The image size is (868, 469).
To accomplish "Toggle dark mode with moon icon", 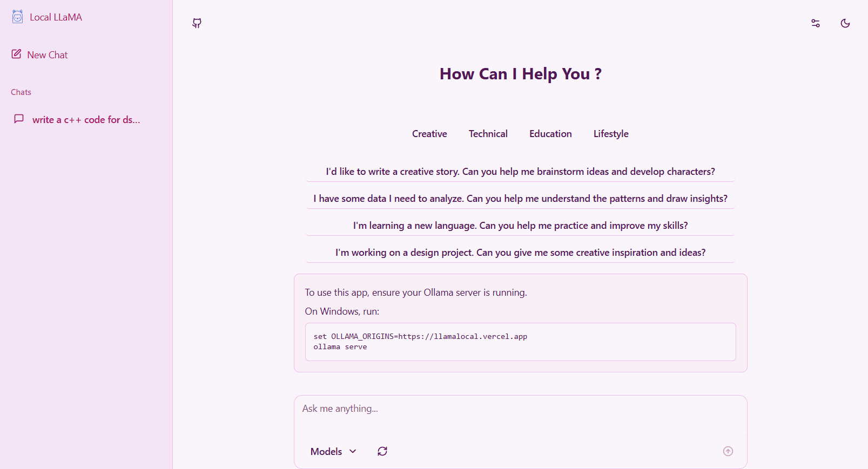I will click(845, 23).
